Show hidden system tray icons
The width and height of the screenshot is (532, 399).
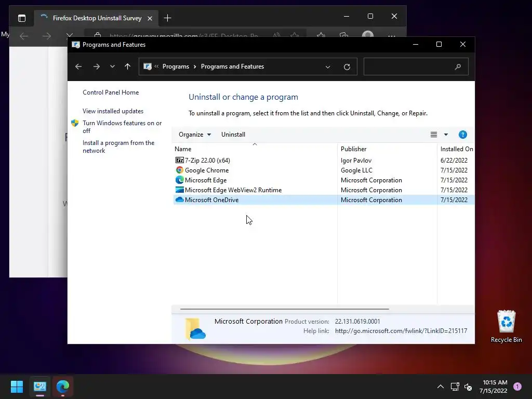click(441, 387)
